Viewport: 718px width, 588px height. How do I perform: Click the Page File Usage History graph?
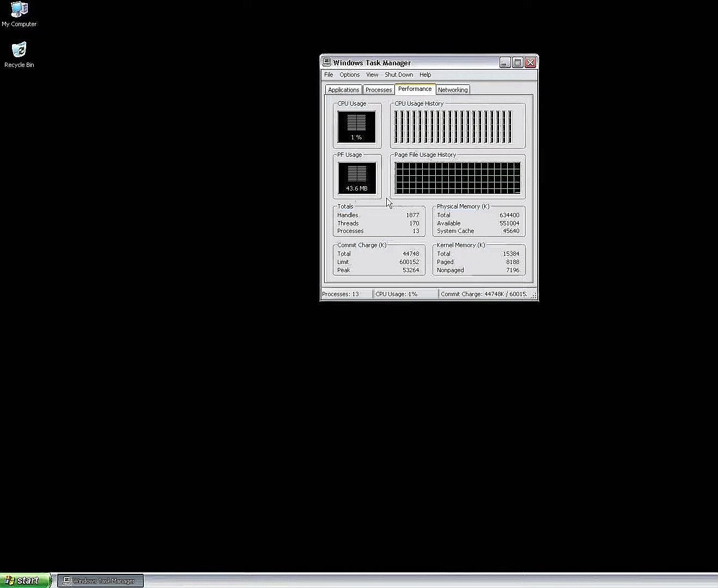click(458, 177)
